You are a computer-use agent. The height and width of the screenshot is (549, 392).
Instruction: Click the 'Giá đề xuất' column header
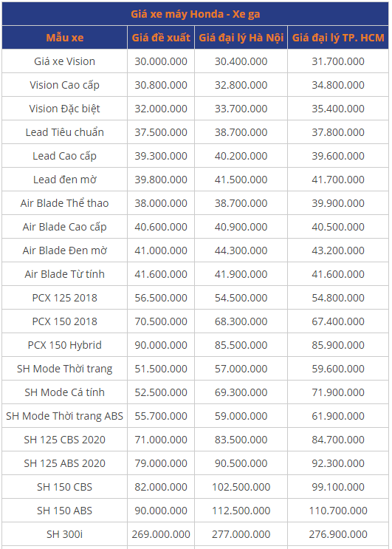[x=161, y=38]
